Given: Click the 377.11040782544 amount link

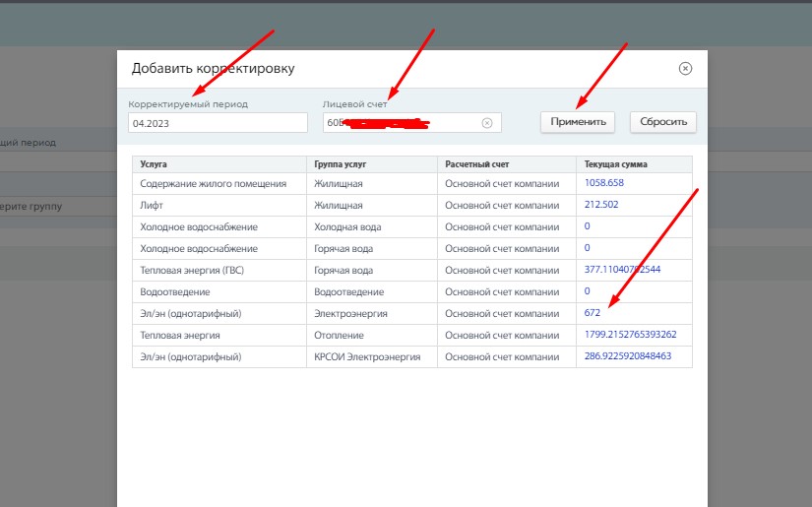Looking at the screenshot, I should point(622,270).
